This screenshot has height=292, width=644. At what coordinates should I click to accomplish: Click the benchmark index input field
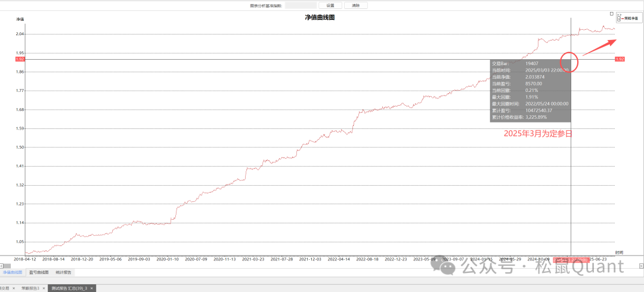(301, 5)
